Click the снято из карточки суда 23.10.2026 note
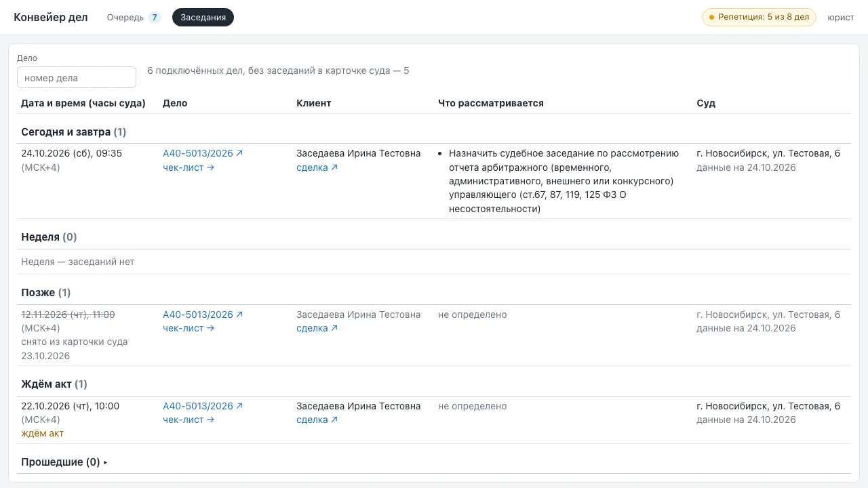Image resolution: width=868 pixels, height=488 pixels. pyautogui.click(x=75, y=349)
